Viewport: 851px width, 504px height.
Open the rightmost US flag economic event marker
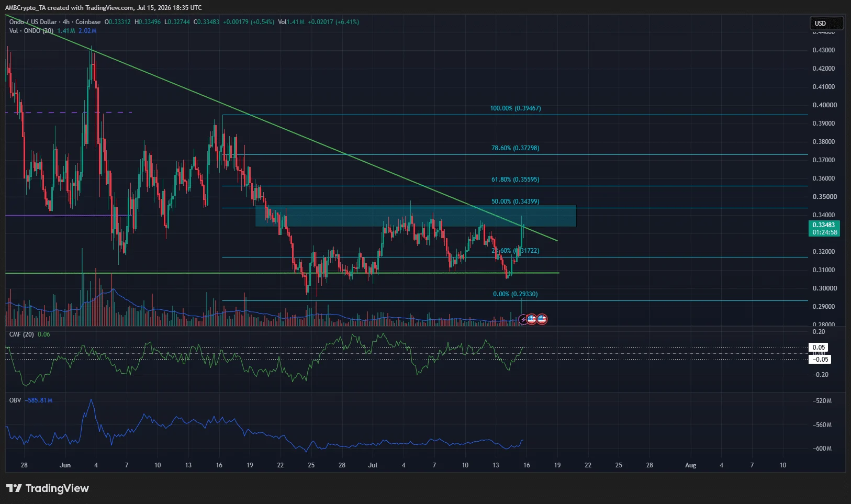pyautogui.click(x=542, y=319)
